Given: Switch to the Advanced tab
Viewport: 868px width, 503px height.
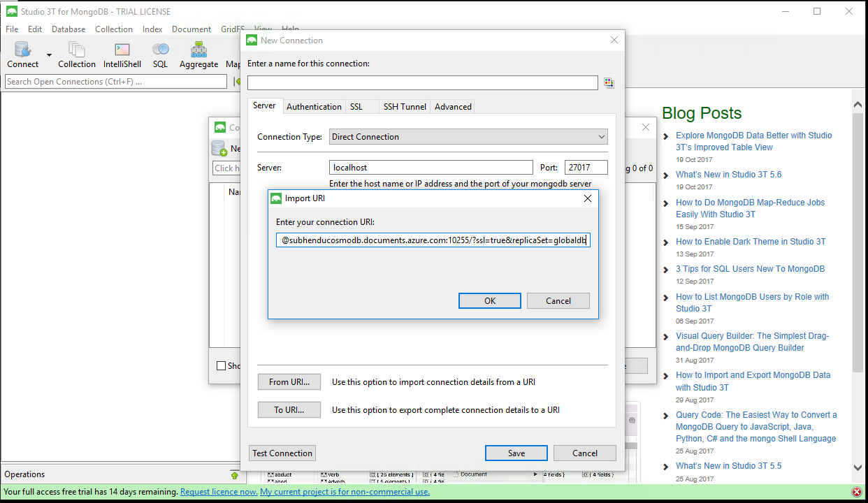Looking at the screenshot, I should pos(453,107).
